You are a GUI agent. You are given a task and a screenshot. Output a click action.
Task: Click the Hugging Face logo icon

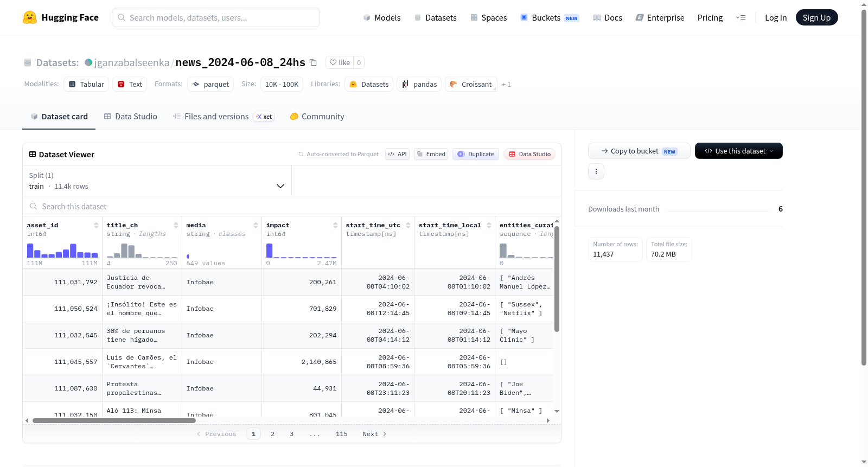click(30, 17)
